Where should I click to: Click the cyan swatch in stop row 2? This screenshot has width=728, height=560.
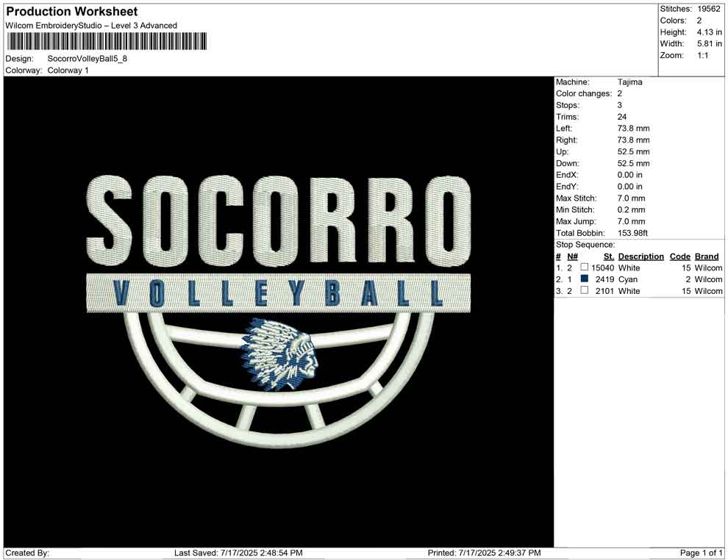pos(584,279)
